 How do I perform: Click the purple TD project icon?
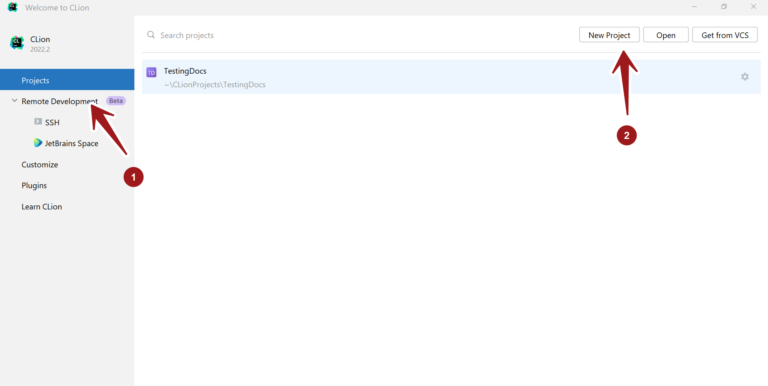(151, 72)
